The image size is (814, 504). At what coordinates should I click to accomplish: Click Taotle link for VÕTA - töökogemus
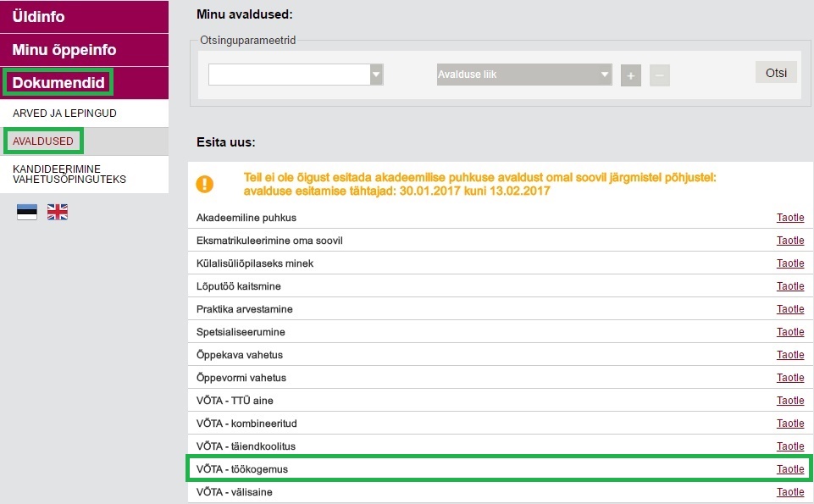(x=790, y=468)
